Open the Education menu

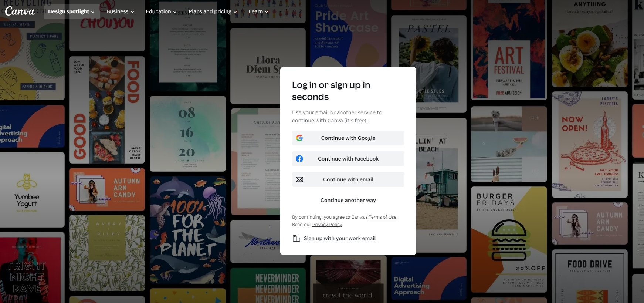161,11
